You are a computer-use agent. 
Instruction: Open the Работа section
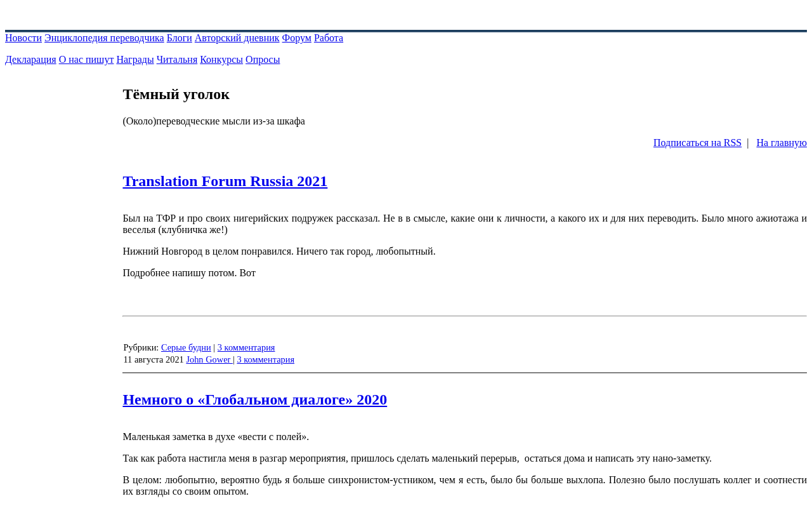329,38
